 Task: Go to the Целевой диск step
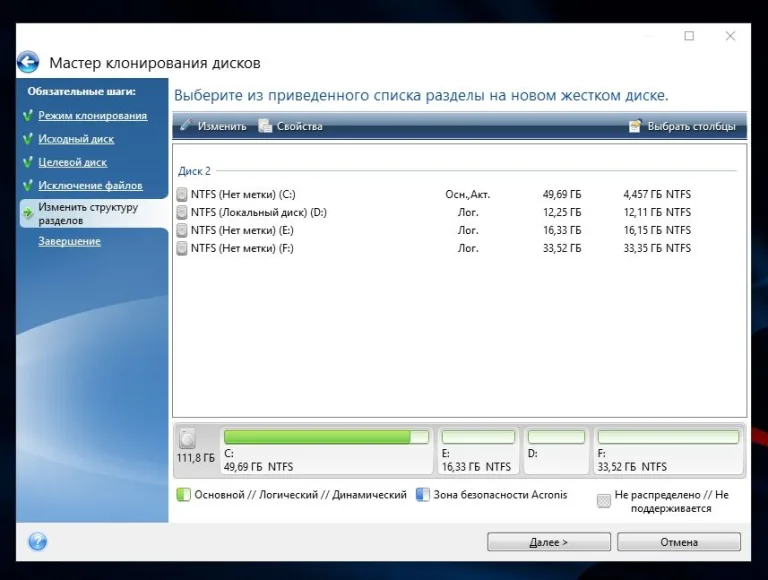point(72,162)
